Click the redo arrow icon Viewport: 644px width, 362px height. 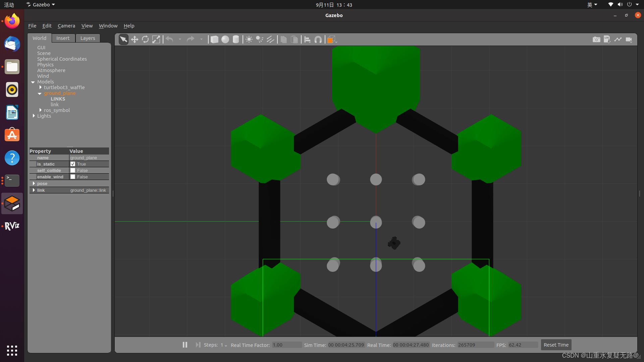click(191, 40)
